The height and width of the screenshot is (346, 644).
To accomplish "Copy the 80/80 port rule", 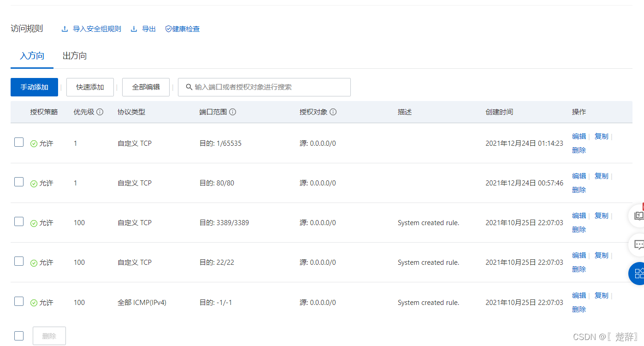I will click(x=602, y=176).
